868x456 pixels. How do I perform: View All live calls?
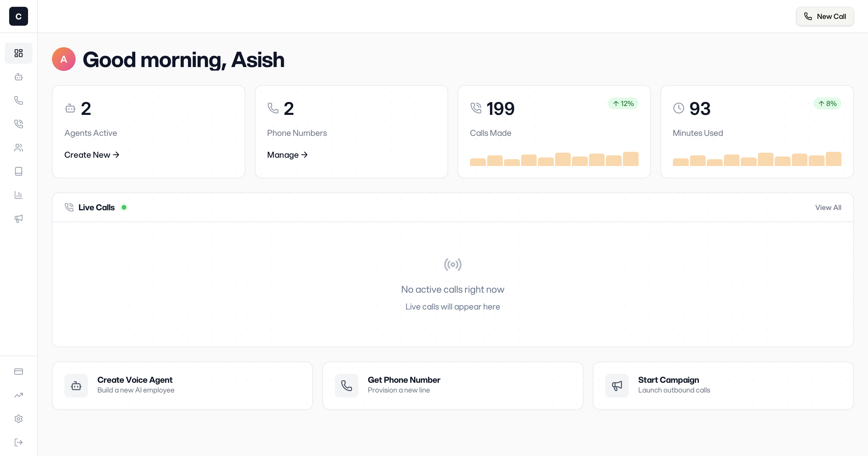pos(828,207)
